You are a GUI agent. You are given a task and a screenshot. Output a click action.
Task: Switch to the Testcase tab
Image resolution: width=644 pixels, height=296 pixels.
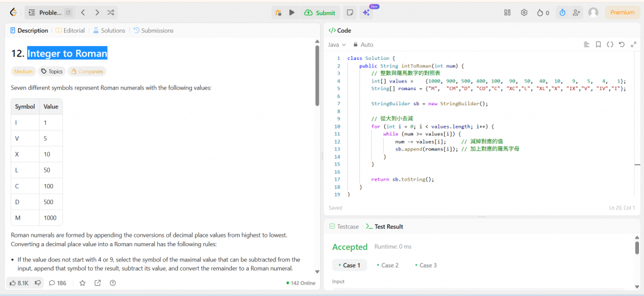pos(344,227)
